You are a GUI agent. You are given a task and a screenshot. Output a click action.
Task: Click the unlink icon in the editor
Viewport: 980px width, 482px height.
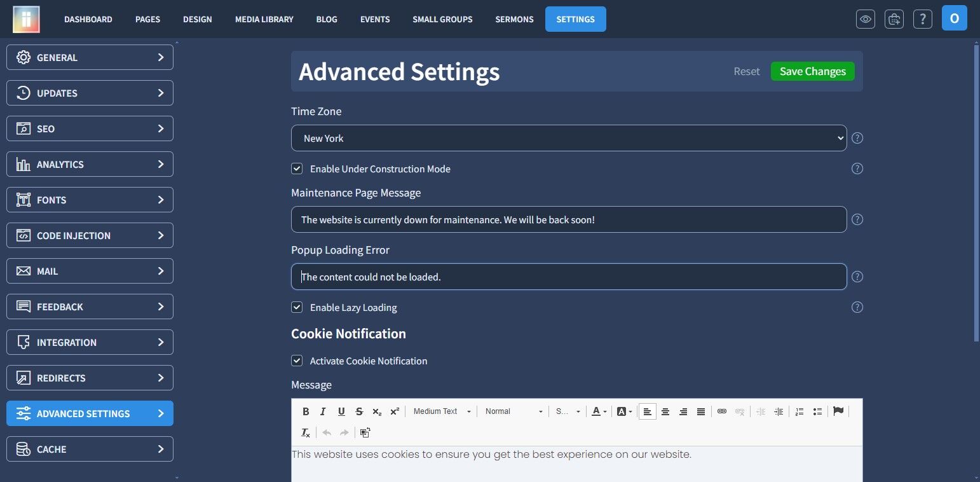(740, 411)
